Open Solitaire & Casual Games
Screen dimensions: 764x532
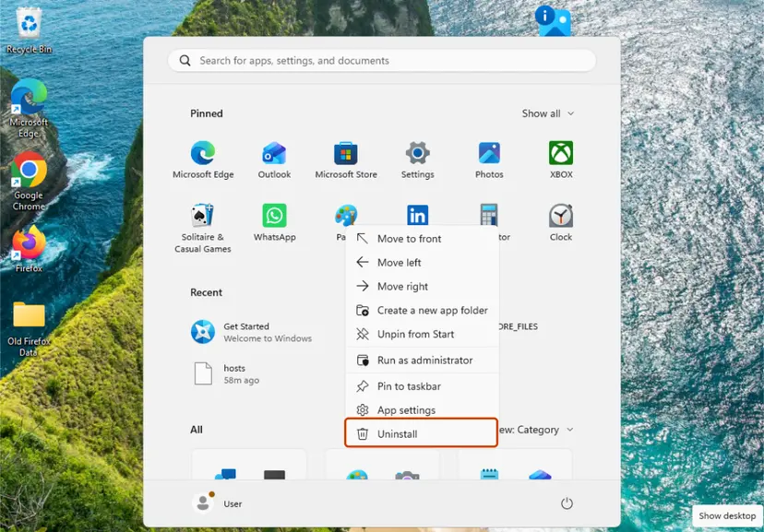pyautogui.click(x=203, y=229)
